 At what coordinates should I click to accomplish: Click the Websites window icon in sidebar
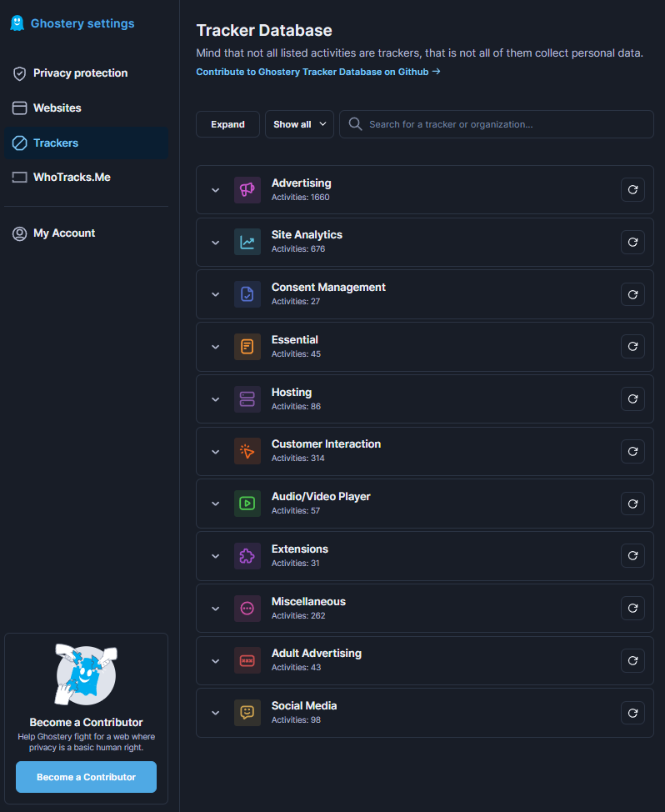click(20, 108)
